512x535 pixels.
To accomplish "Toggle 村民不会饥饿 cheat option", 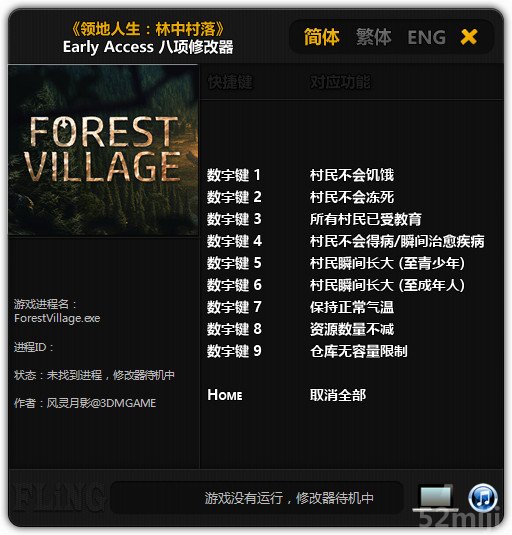I will (352, 175).
